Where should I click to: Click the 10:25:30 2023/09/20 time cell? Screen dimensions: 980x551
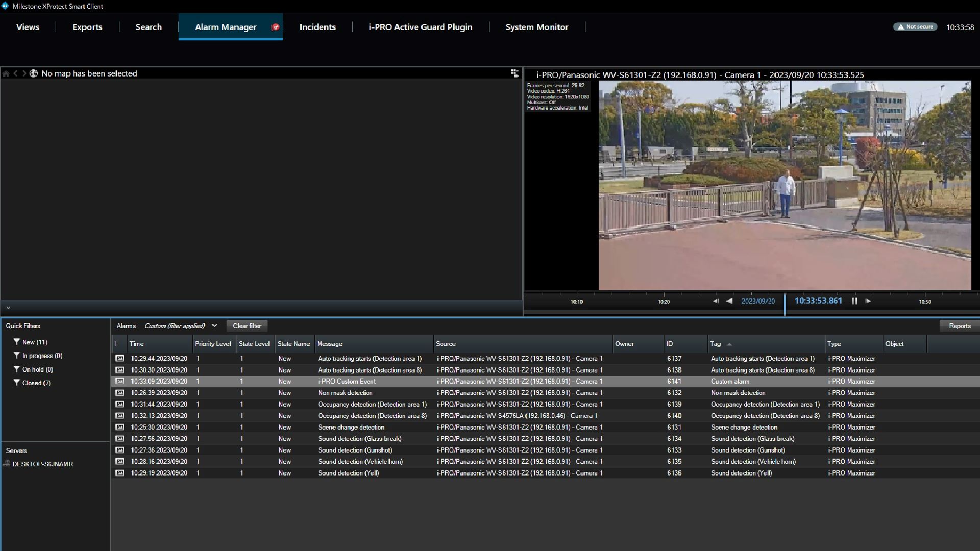click(x=159, y=427)
